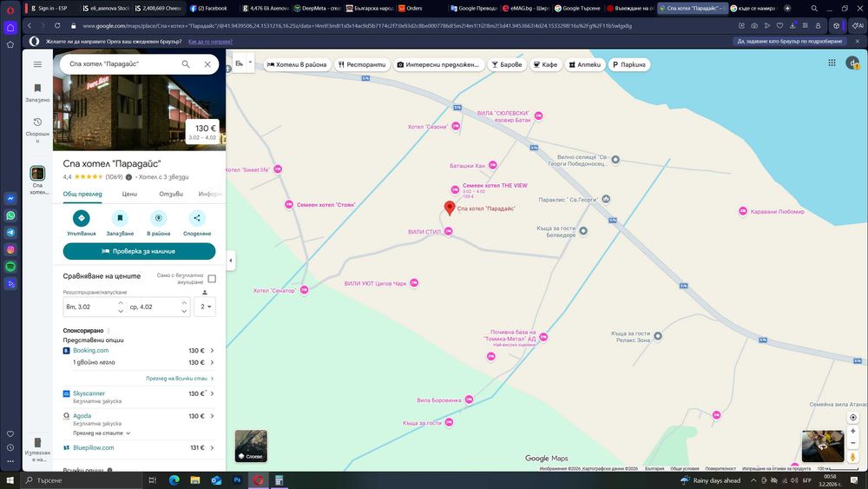868x489 pixels.
Task: Zoom out with the map minus button
Action: click(853, 443)
